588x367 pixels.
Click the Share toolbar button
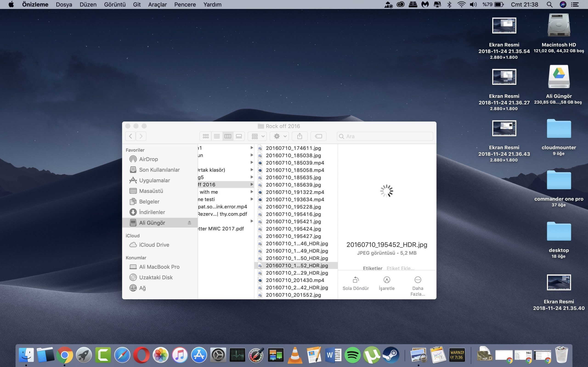point(300,136)
